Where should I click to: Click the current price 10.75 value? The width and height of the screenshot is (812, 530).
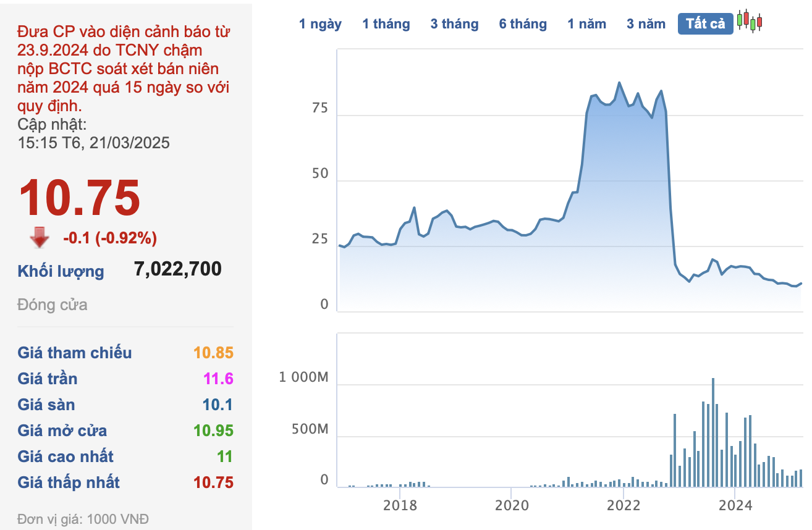click(x=80, y=197)
